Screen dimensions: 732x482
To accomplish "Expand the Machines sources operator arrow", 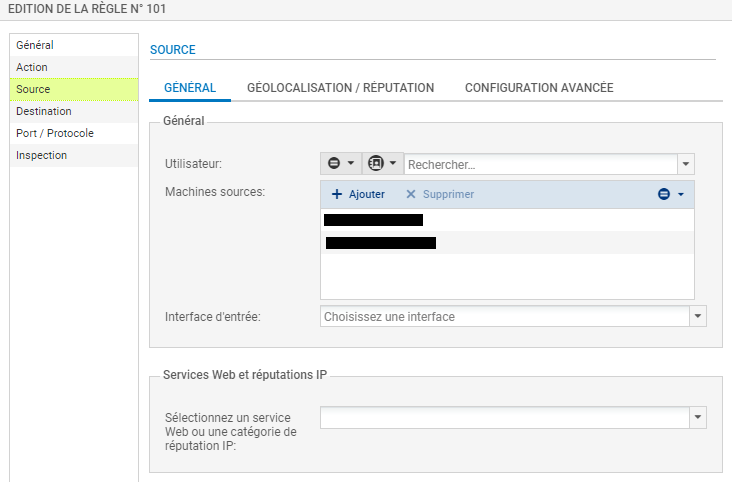I will coord(681,194).
